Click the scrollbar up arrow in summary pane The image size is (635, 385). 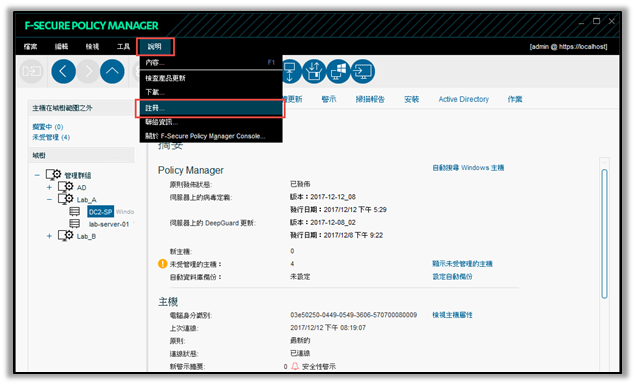604,163
